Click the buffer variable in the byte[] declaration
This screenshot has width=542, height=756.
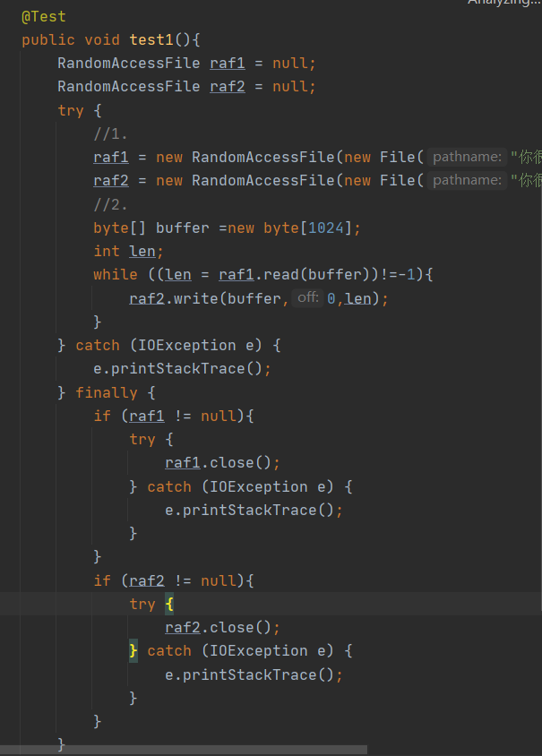(183, 228)
